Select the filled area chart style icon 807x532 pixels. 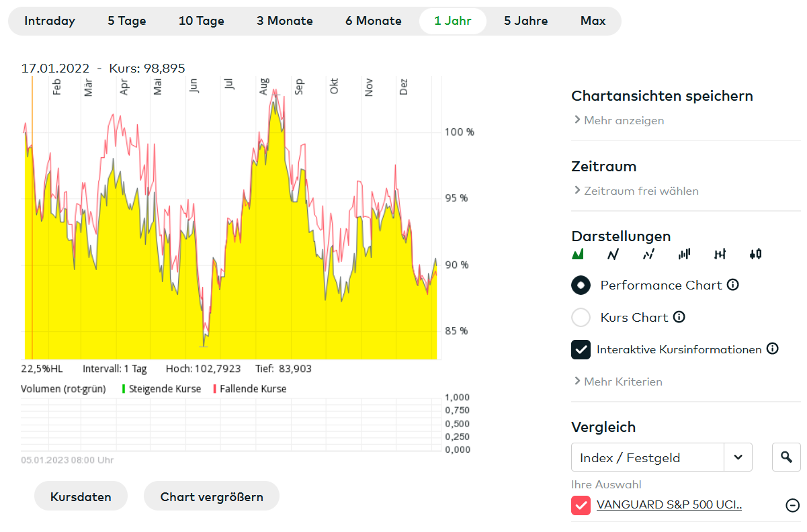(578, 254)
